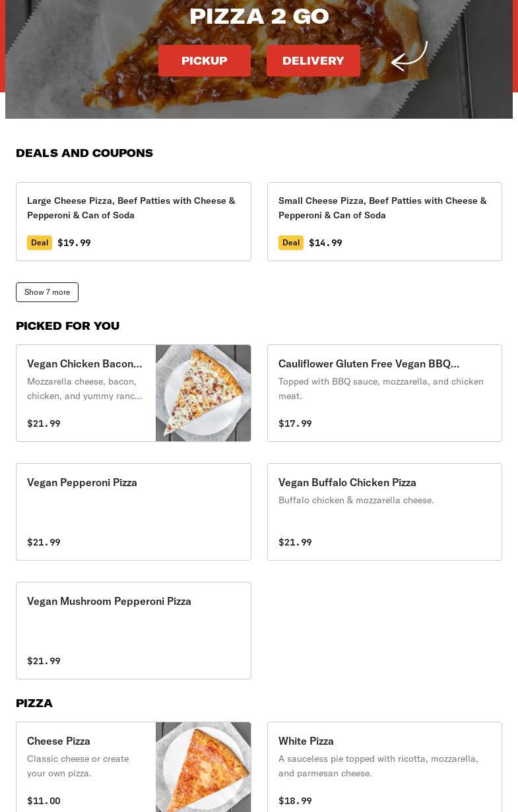Image resolution: width=518 pixels, height=812 pixels.
Task: Choose the Vegan Buffalo Chicken Pizza item
Action: coord(384,512)
